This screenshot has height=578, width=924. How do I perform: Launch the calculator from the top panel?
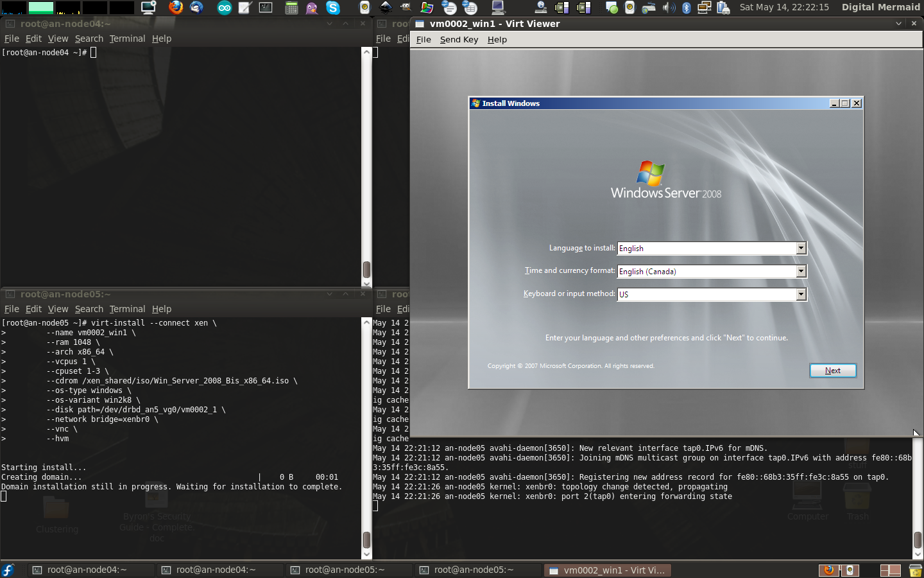click(x=291, y=8)
